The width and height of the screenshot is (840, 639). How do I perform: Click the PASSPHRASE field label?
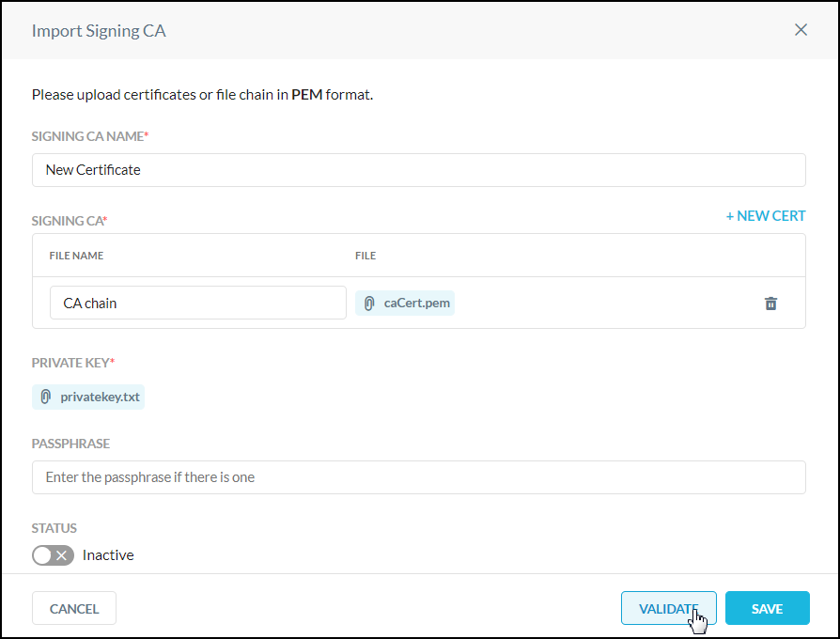pyautogui.click(x=70, y=444)
